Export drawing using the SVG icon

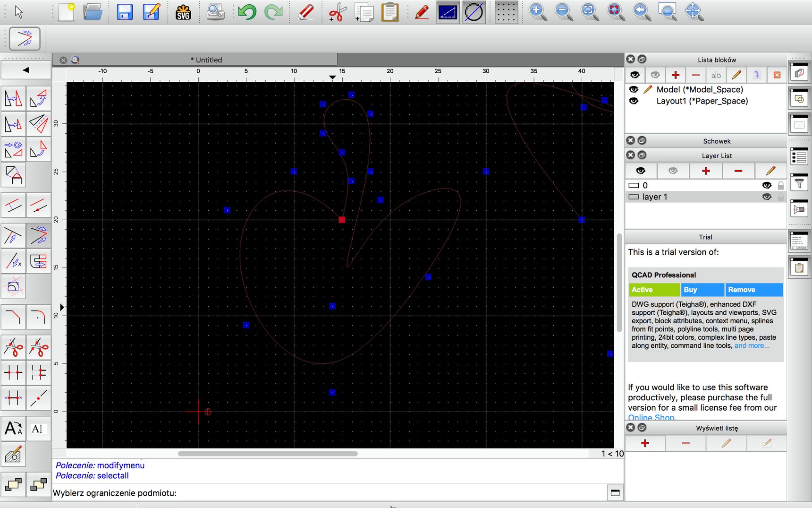tap(183, 12)
